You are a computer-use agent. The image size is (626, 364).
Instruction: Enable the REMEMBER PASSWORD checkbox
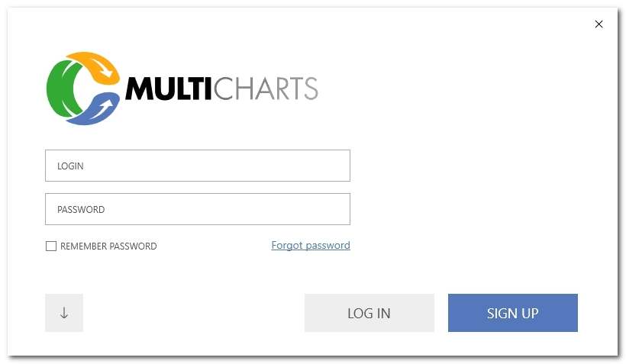coord(51,246)
